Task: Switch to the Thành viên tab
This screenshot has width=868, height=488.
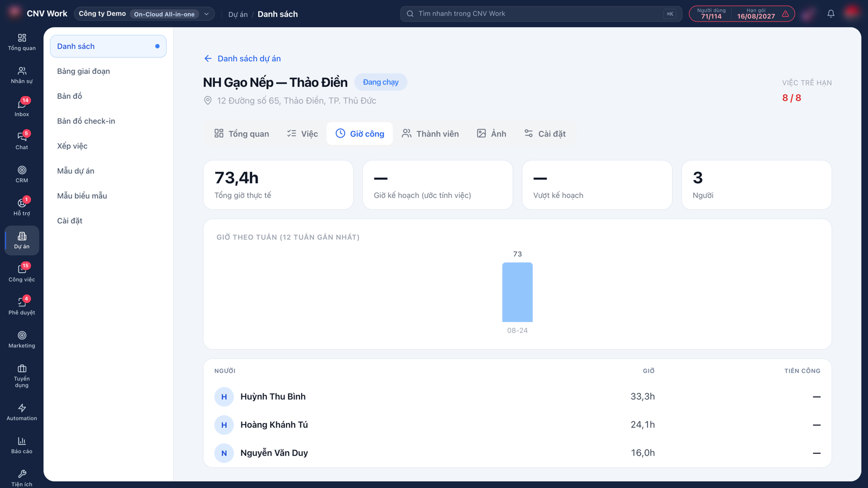Action: coord(430,133)
